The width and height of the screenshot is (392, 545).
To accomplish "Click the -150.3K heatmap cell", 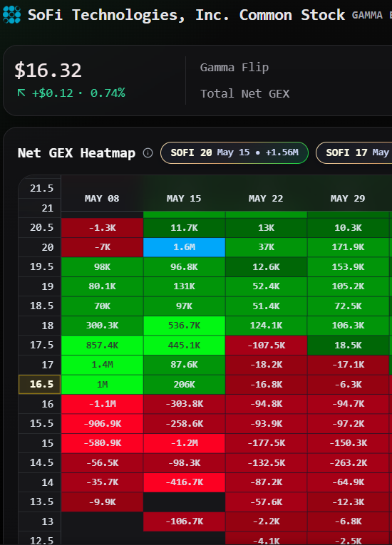I will 349,443.
